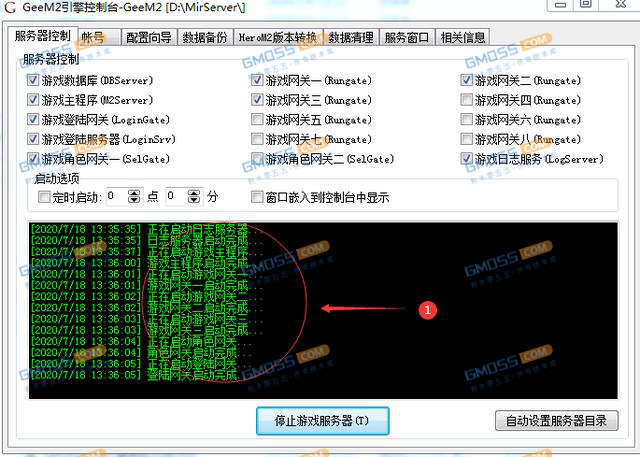Minimize the GeeM2 console window
Image resolution: width=640 pixels, height=457 pixels.
click(561, 5)
